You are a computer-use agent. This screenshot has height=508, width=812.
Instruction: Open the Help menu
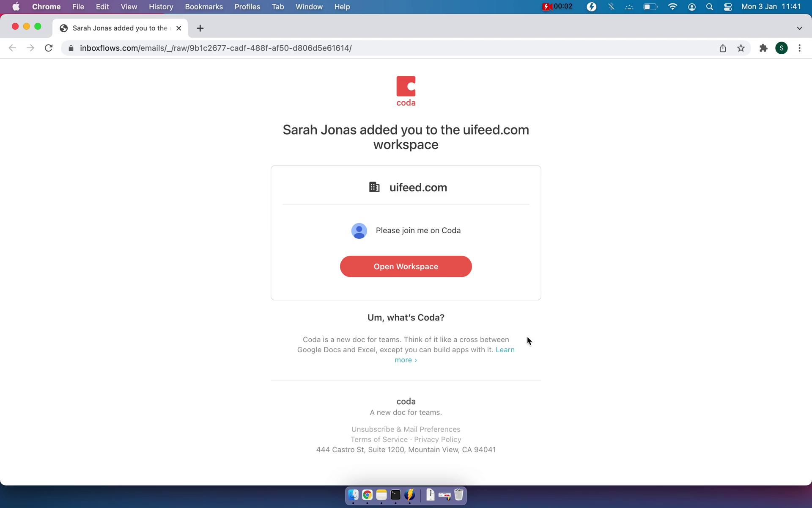coord(342,7)
